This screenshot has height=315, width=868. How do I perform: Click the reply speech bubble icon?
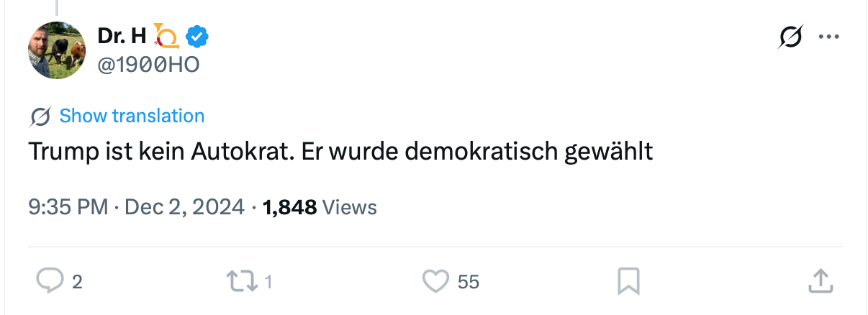click(50, 281)
